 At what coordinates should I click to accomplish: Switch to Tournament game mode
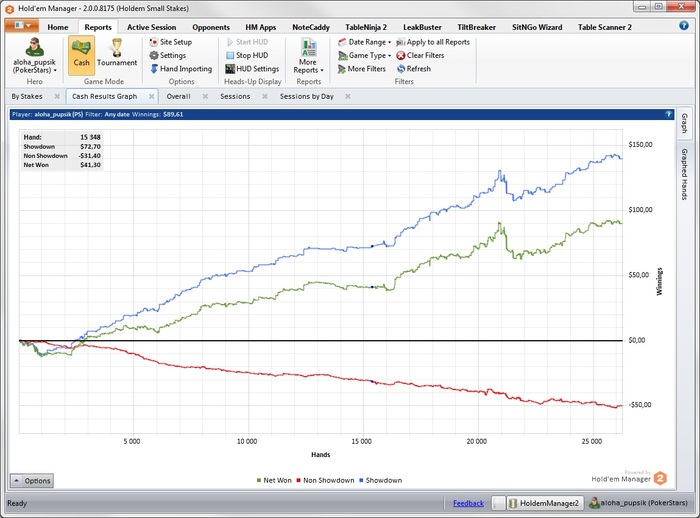(117, 55)
